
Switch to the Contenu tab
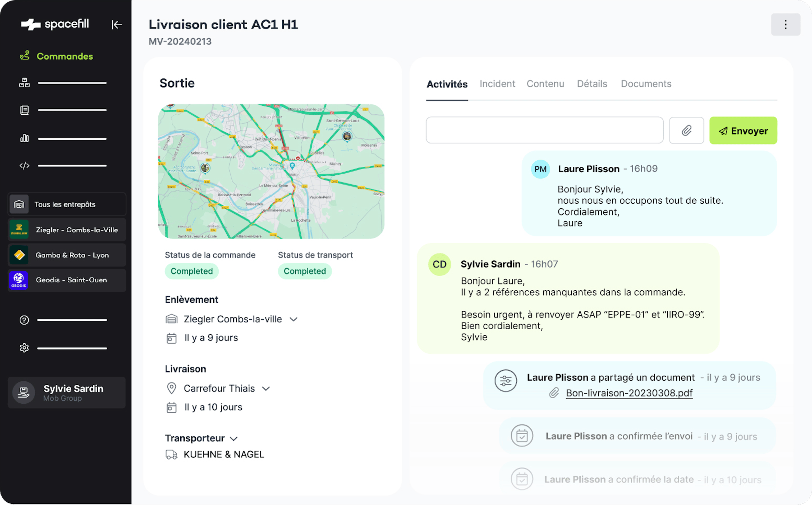[x=545, y=84]
